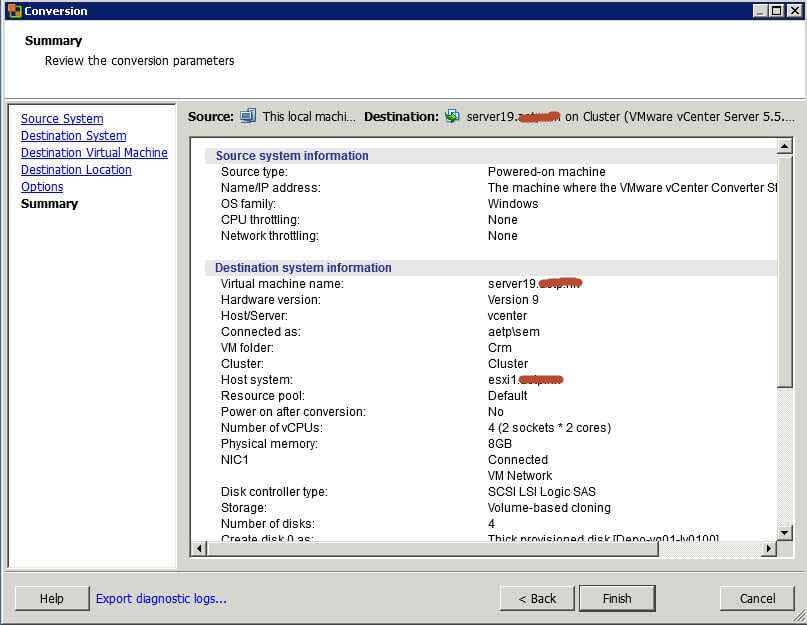Minimize the Conversion window
Screen dimensions: 807x625
[761, 11]
